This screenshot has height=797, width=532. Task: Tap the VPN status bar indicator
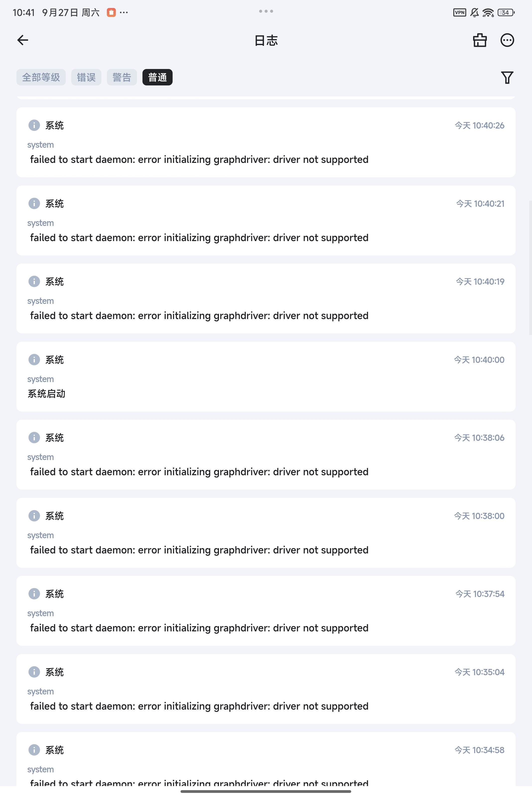click(x=459, y=12)
